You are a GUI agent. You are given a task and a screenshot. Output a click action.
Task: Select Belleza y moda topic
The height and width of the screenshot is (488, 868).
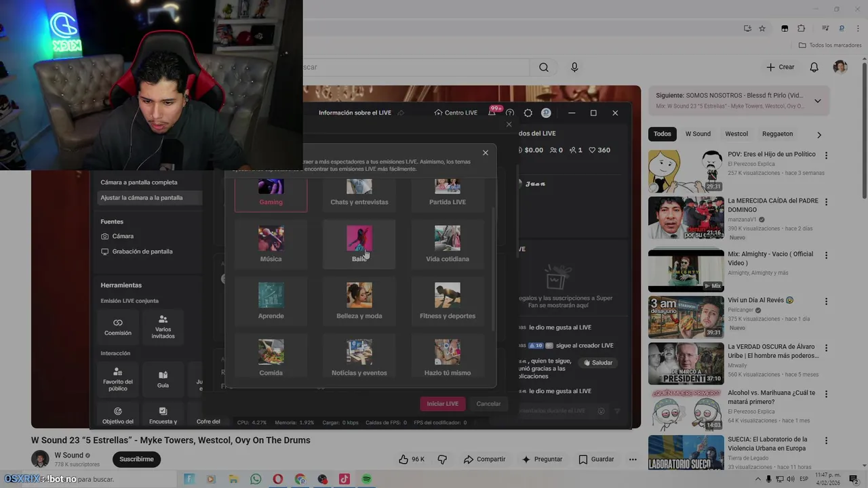[x=359, y=301]
